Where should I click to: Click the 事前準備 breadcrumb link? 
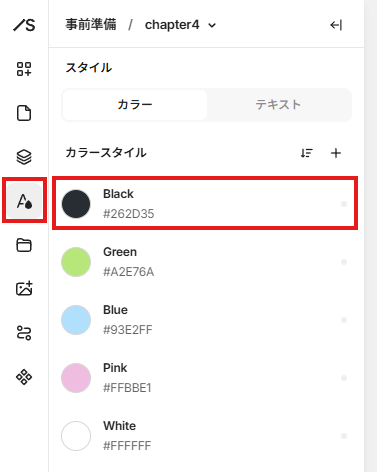point(91,25)
